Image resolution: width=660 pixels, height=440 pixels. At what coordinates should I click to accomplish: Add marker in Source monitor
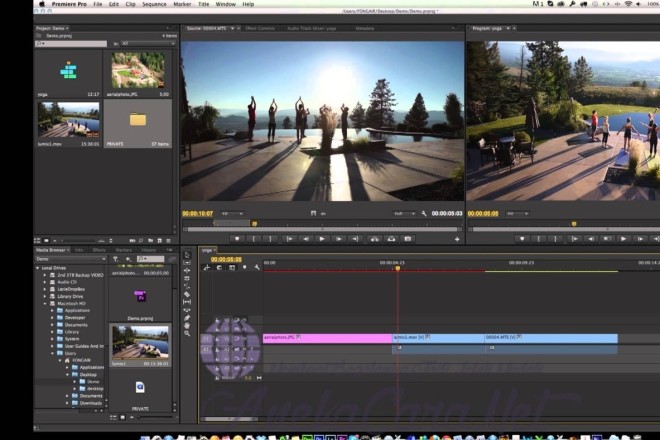[237, 239]
